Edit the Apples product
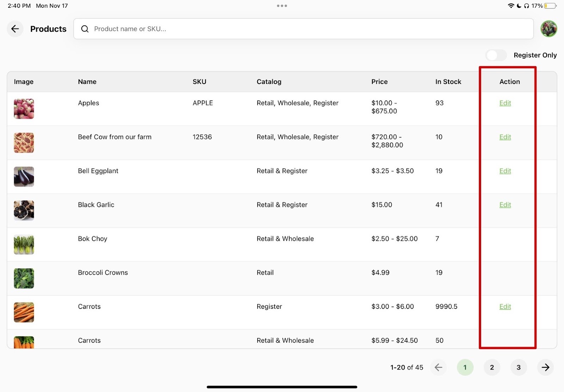The image size is (564, 392). (505, 103)
